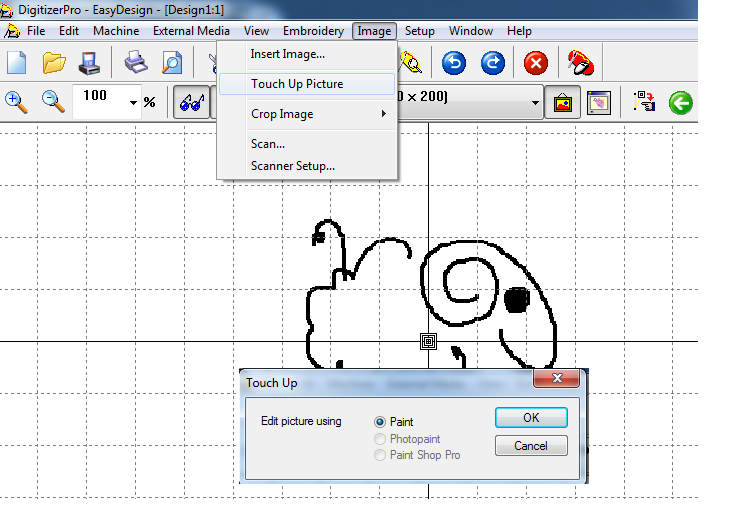This screenshot has height=512, width=730.
Task: Click the yellow highlighter magnifier icon
Action: coord(411,63)
